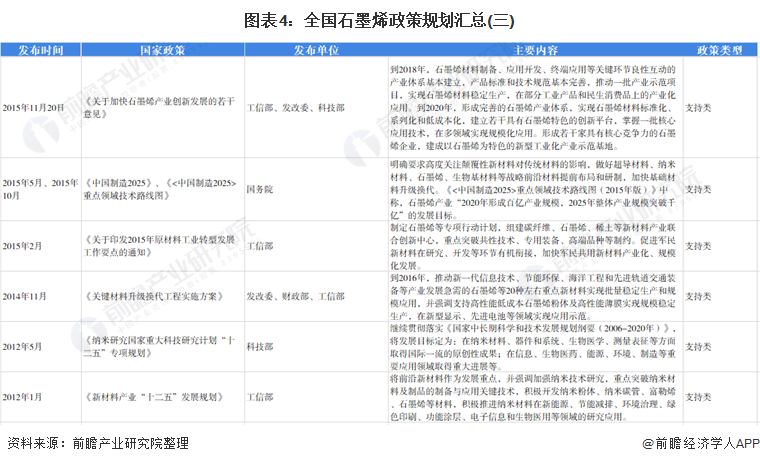This screenshot has width=760, height=464.
Task: Click 支持类 in the 国务院 row
Action: (x=698, y=189)
